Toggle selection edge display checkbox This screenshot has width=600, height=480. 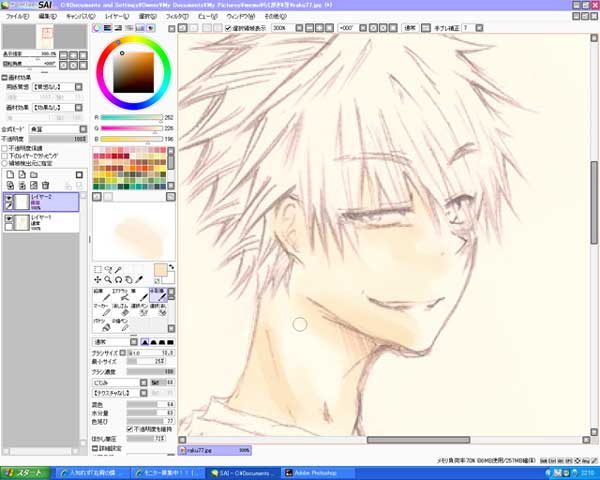(x=228, y=28)
